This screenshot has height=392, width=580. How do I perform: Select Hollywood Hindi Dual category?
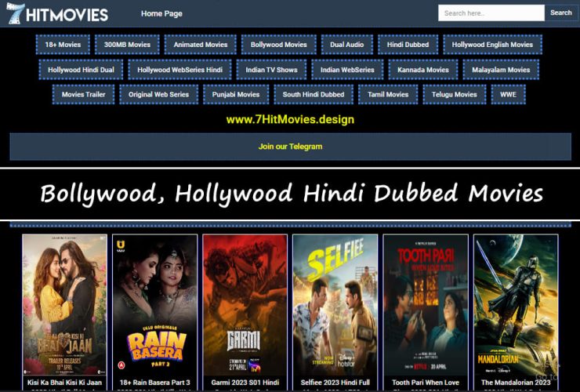[x=81, y=70]
